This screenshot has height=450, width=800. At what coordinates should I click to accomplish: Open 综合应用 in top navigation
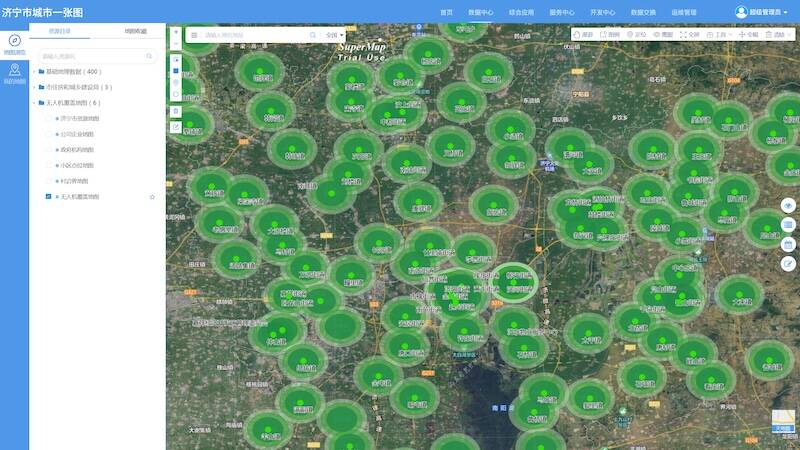click(x=521, y=12)
